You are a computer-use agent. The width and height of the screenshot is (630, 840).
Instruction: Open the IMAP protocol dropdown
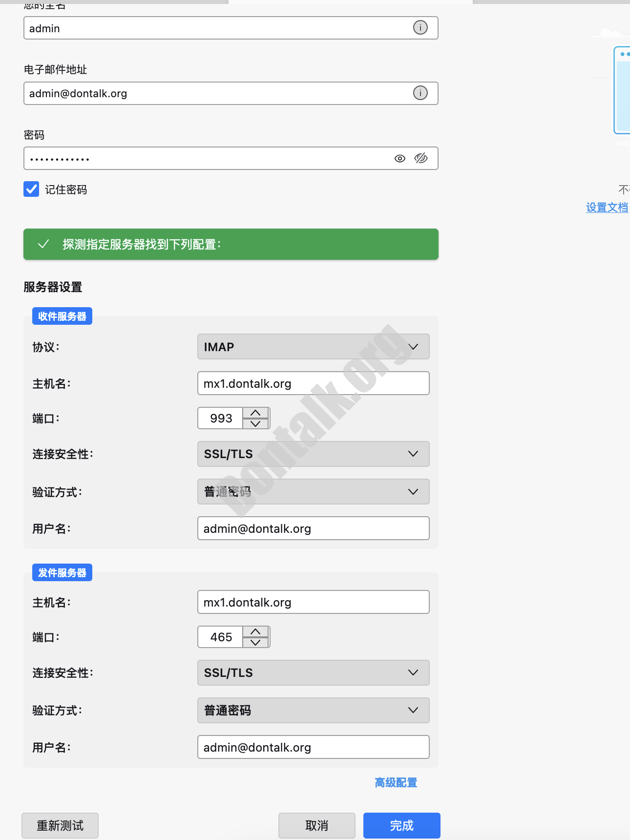click(x=313, y=347)
